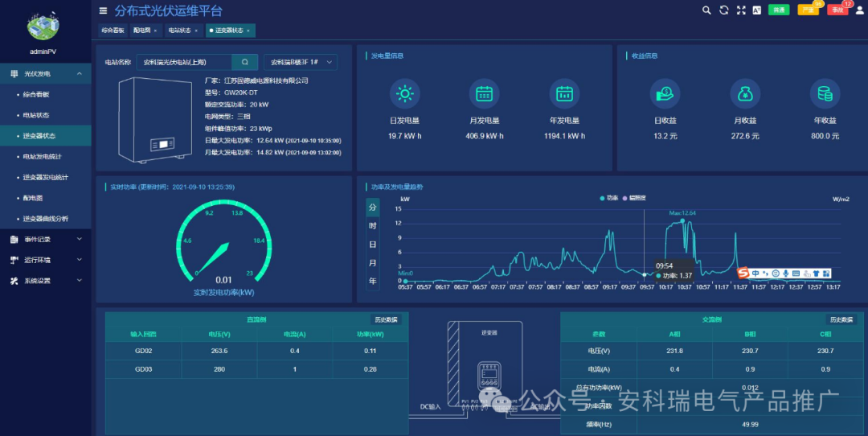Select the 日 daily trend granularity
The height and width of the screenshot is (436, 868).
[x=373, y=245]
